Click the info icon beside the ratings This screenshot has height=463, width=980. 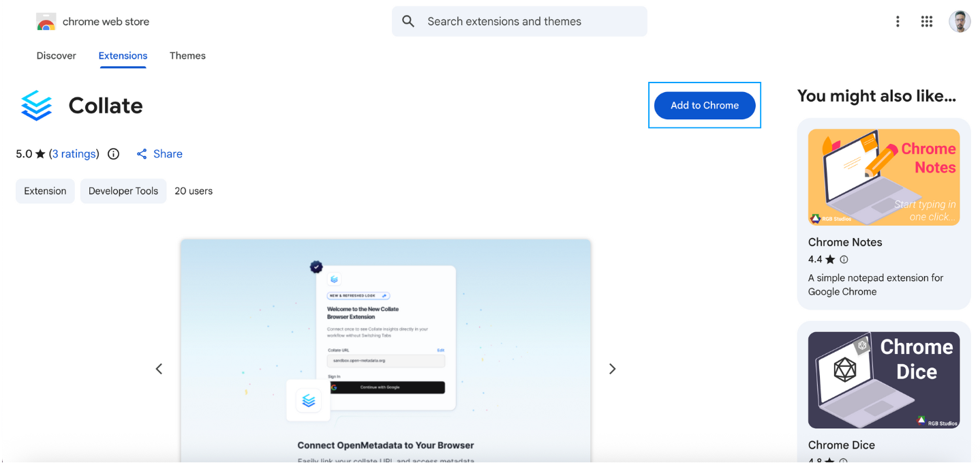click(112, 153)
